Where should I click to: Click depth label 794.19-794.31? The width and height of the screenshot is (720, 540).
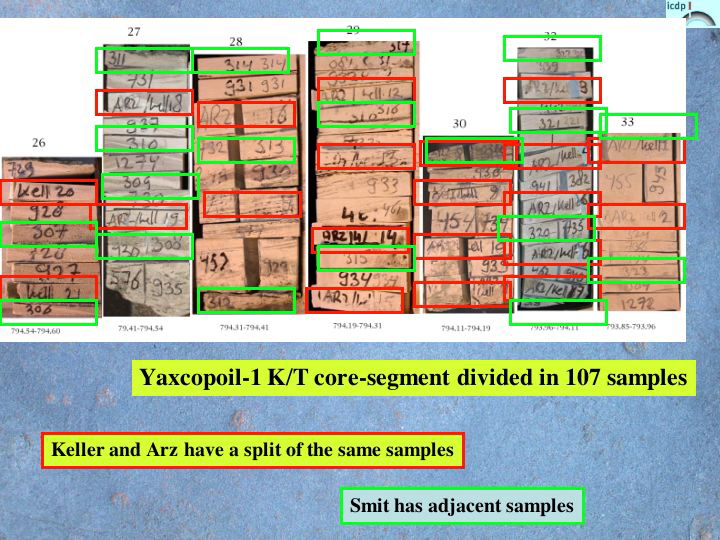pos(357,326)
